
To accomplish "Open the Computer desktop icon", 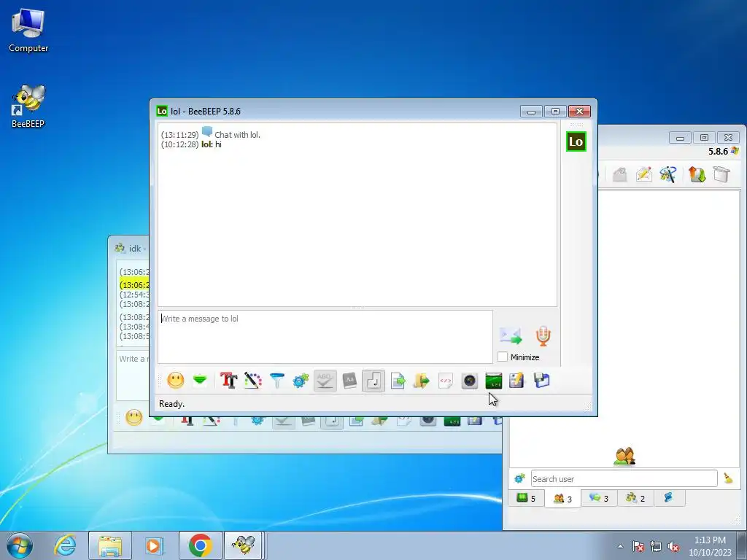I will pyautogui.click(x=28, y=29).
